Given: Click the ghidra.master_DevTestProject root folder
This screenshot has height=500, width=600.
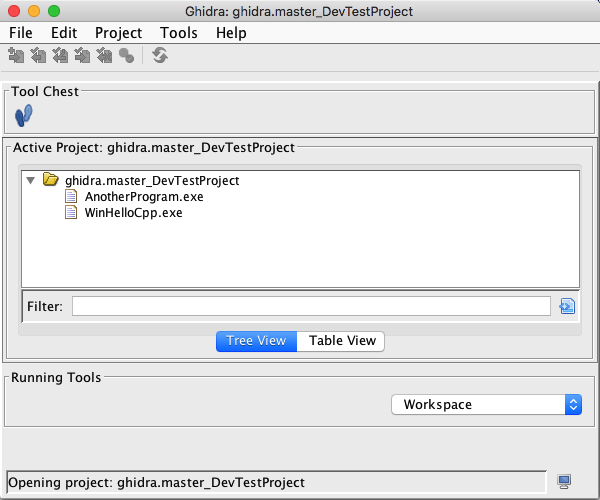Looking at the screenshot, I should [x=151, y=181].
